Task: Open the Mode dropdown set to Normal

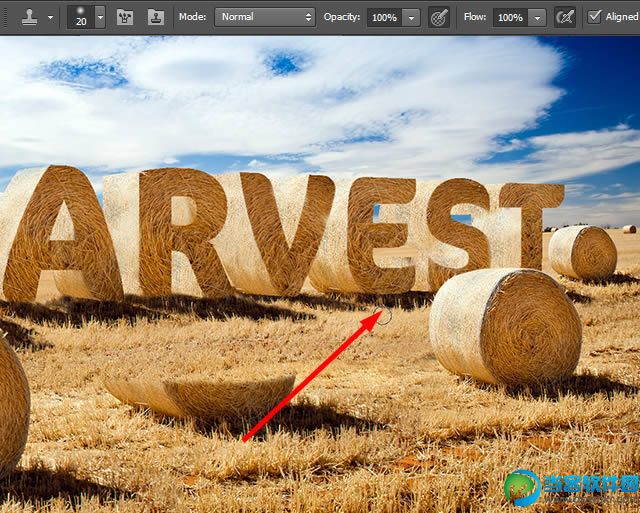Action: [x=264, y=17]
